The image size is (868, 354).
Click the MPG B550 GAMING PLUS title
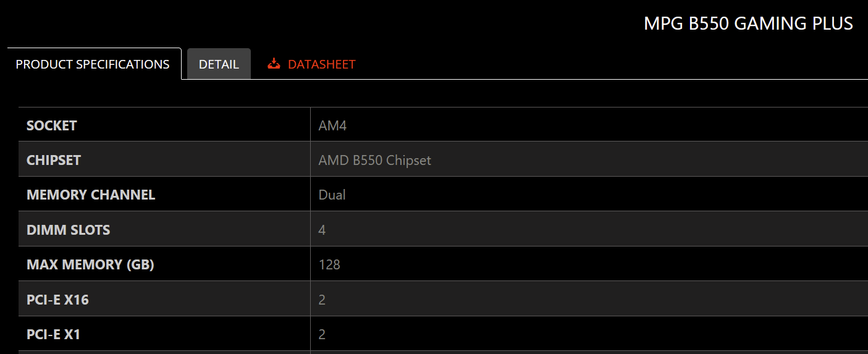(748, 23)
